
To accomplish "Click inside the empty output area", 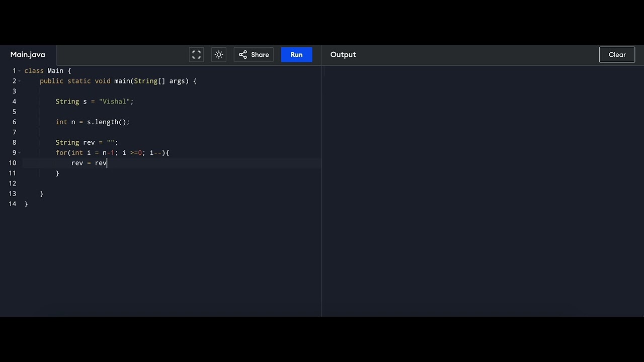I will pyautogui.click(x=483, y=191).
